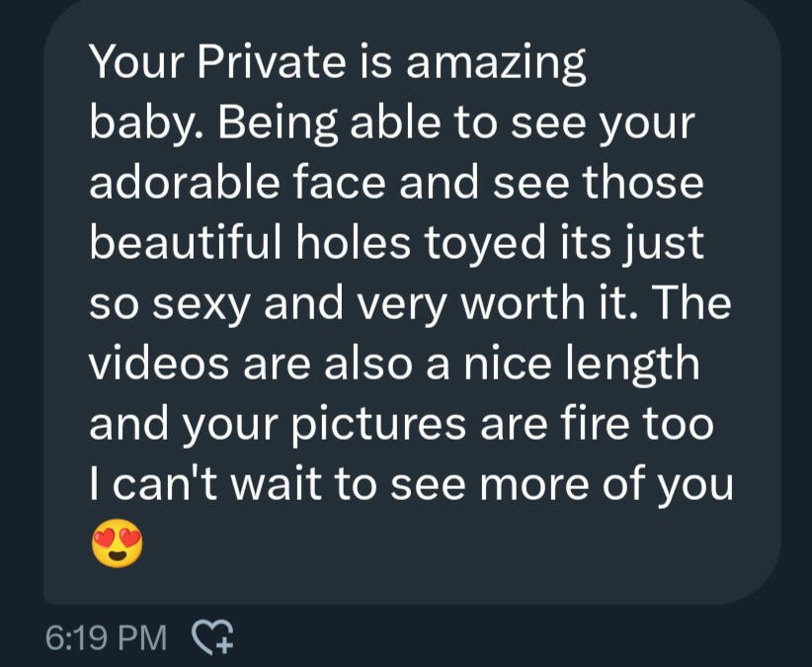The image size is (812, 667).
Task: Click the heart-eyes emoji in the message
Action: coord(117,546)
